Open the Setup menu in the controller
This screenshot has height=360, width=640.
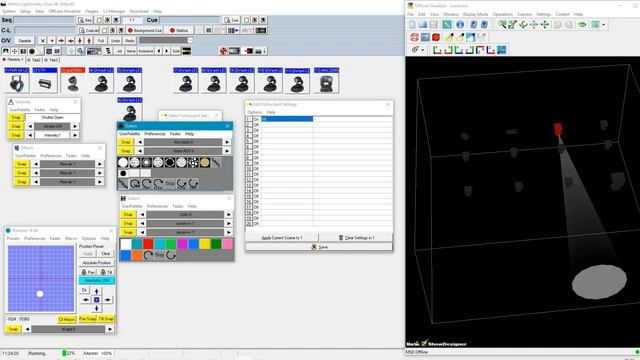(x=25, y=11)
